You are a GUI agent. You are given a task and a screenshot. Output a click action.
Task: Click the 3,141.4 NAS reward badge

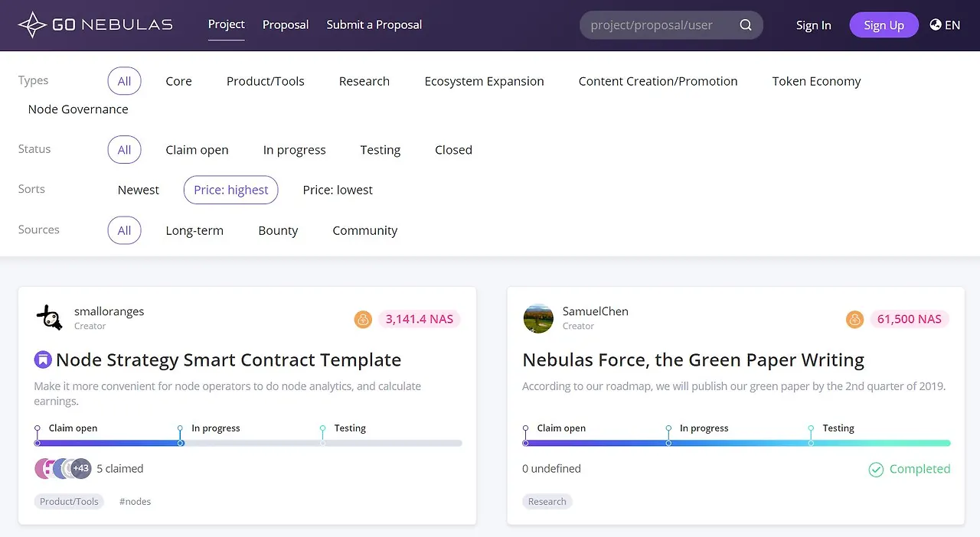(420, 319)
